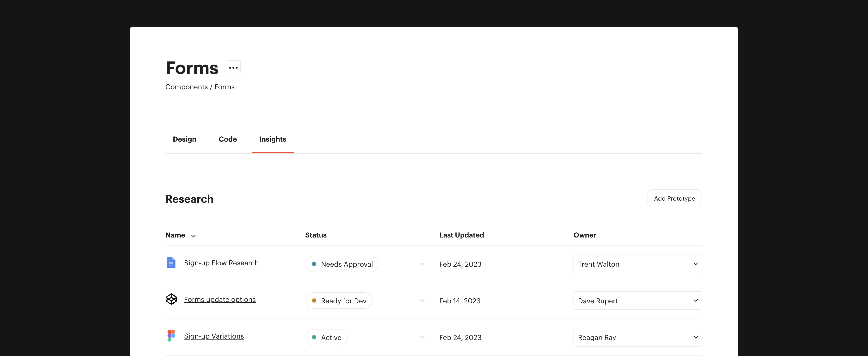Expand the Needs Approval status dropdown chevron
Image resolution: width=868 pixels, height=356 pixels.
pyautogui.click(x=422, y=264)
